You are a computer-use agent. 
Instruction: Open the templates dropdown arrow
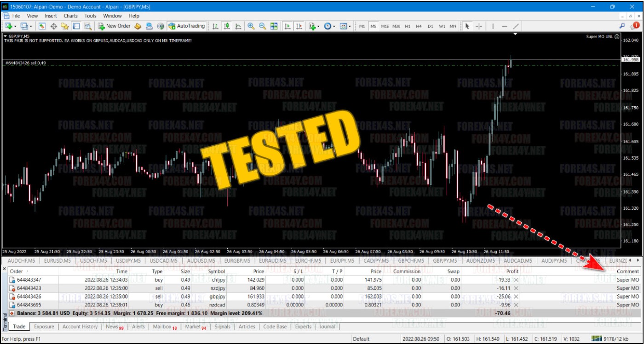tap(350, 26)
